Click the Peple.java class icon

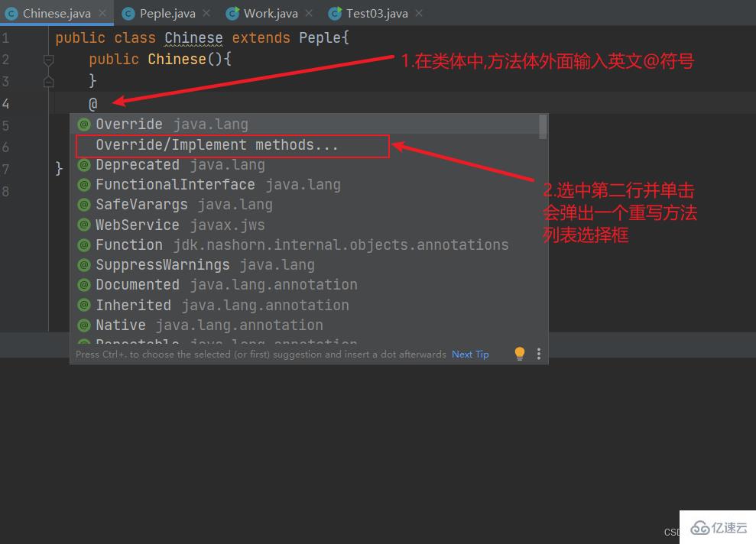coord(128,14)
